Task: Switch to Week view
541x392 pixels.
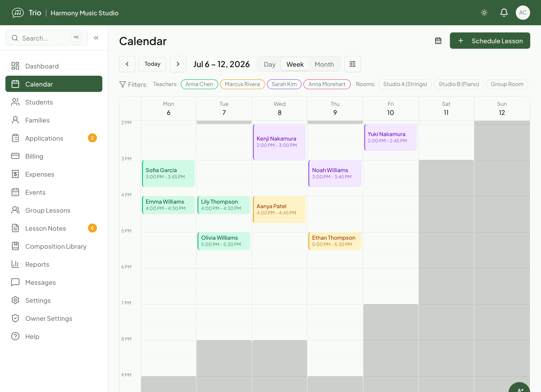Action: point(295,64)
